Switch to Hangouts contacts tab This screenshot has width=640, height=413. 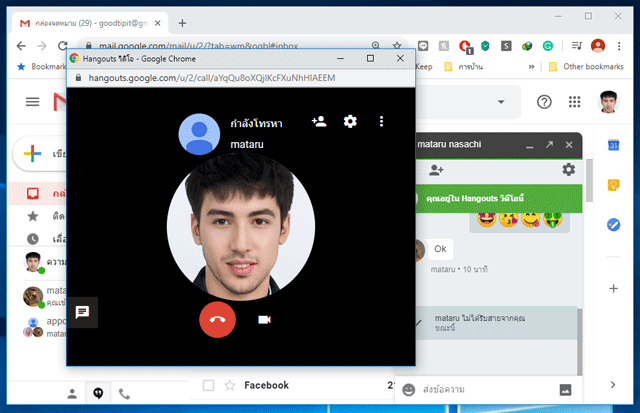coord(72,394)
